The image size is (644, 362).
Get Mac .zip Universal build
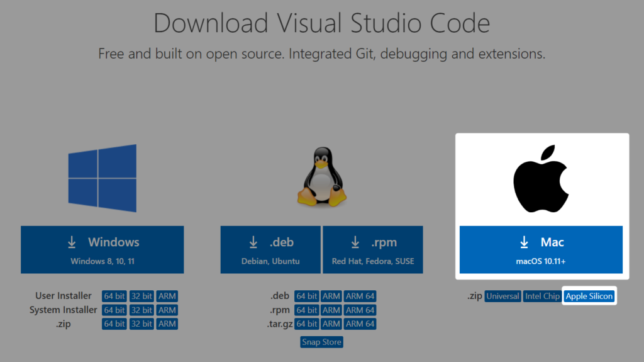[x=502, y=296]
